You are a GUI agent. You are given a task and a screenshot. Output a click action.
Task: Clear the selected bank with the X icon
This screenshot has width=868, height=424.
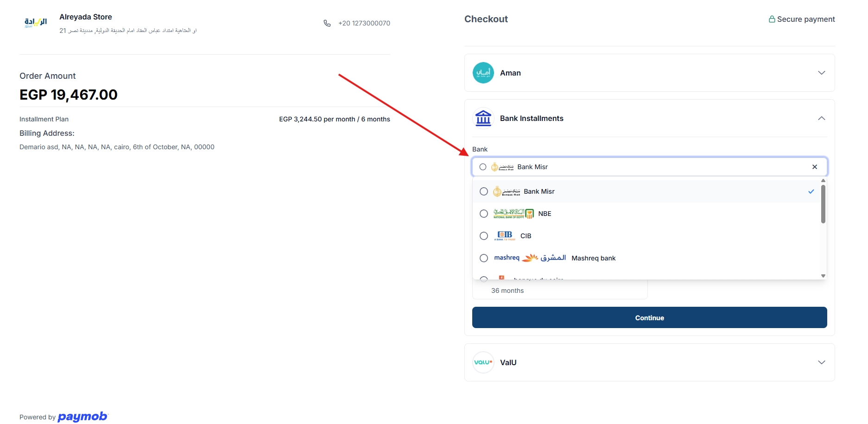pos(814,167)
